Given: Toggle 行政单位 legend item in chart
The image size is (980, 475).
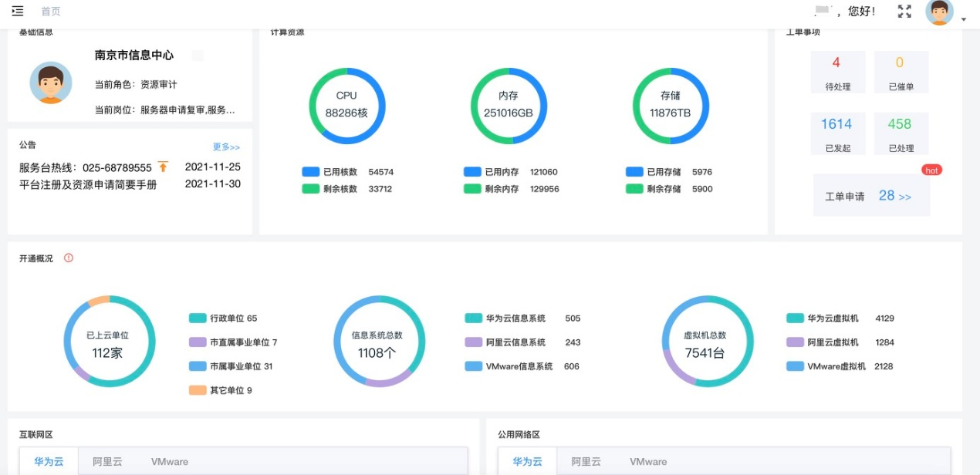Looking at the screenshot, I should pyautogui.click(x=198, y=318).
